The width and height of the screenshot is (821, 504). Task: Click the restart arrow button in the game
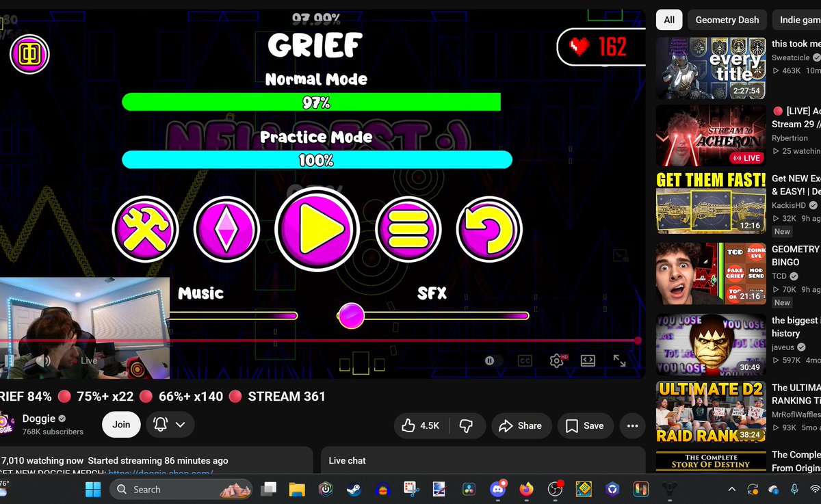click(489, 229)
